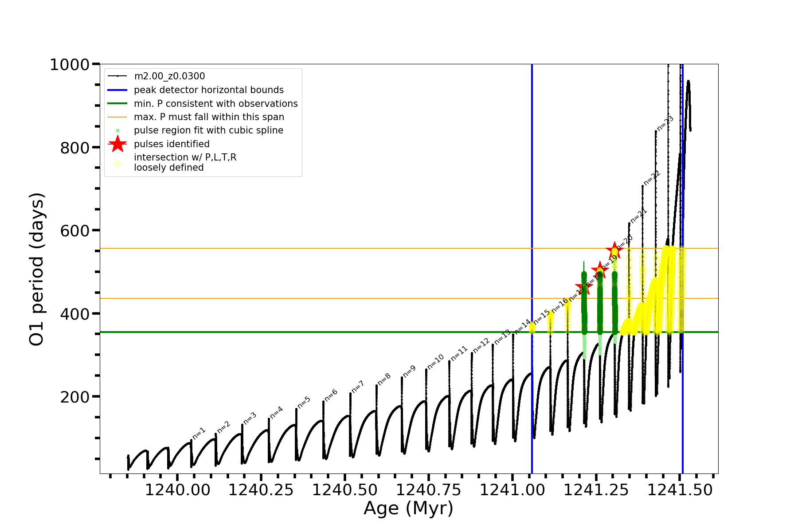This screenshot has width=798, height=532.
Task: Click the light green dot legend marker
Action: tap(117, 130)
